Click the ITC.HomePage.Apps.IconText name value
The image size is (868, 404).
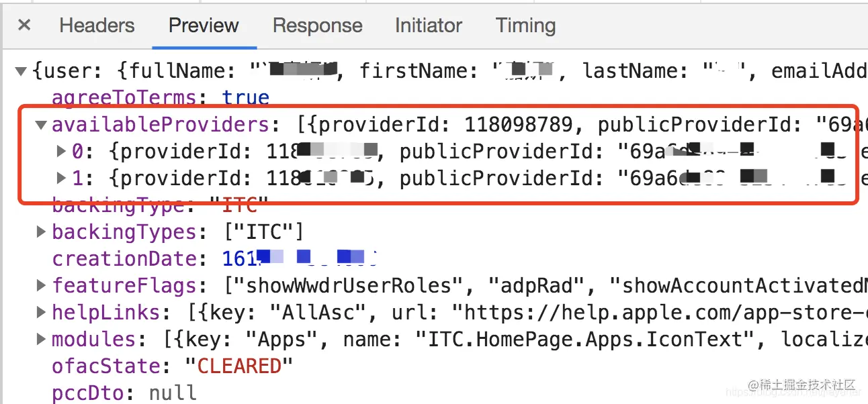(587, 340)
